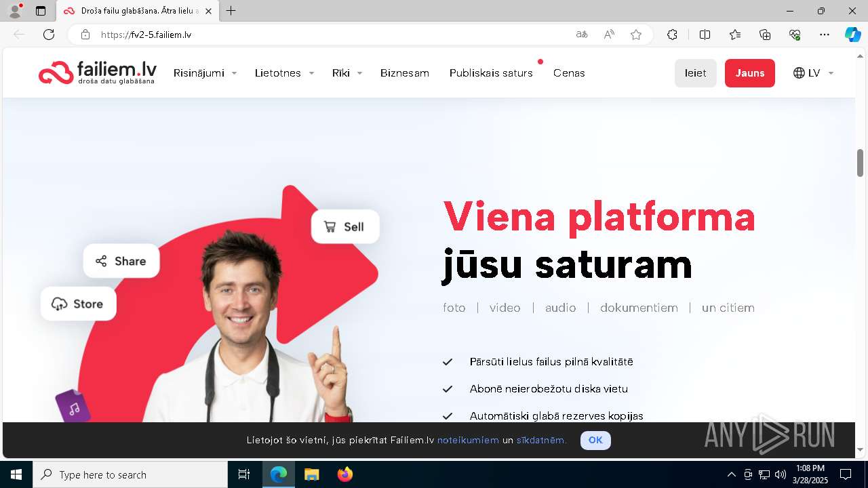
Task: Open Task View on taskbar
Action: pyautogui.click(x=244, y=474)
